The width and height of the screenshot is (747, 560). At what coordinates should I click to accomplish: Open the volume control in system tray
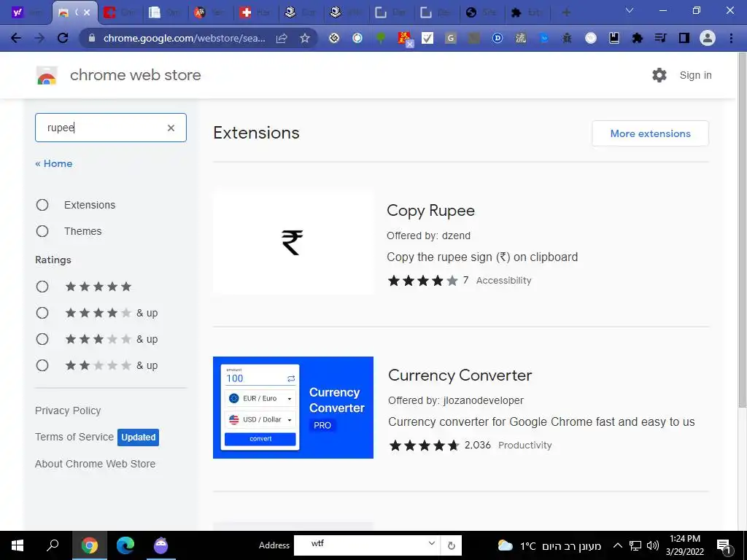653,545
